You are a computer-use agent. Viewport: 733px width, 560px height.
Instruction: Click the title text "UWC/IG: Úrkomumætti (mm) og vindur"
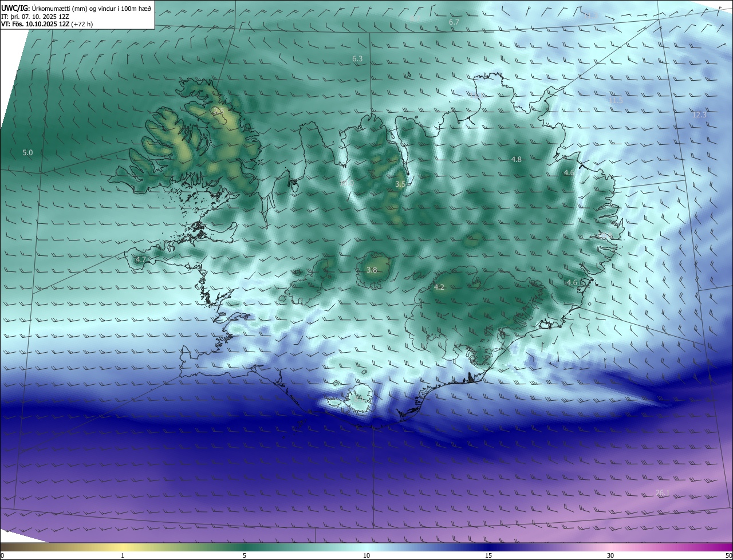click(x=60, y=8)
